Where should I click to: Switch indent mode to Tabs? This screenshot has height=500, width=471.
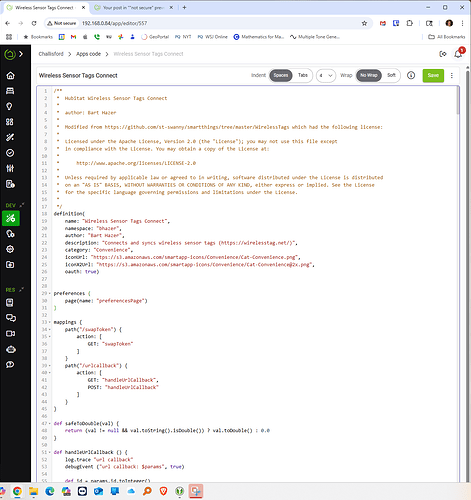pos(303,75)
